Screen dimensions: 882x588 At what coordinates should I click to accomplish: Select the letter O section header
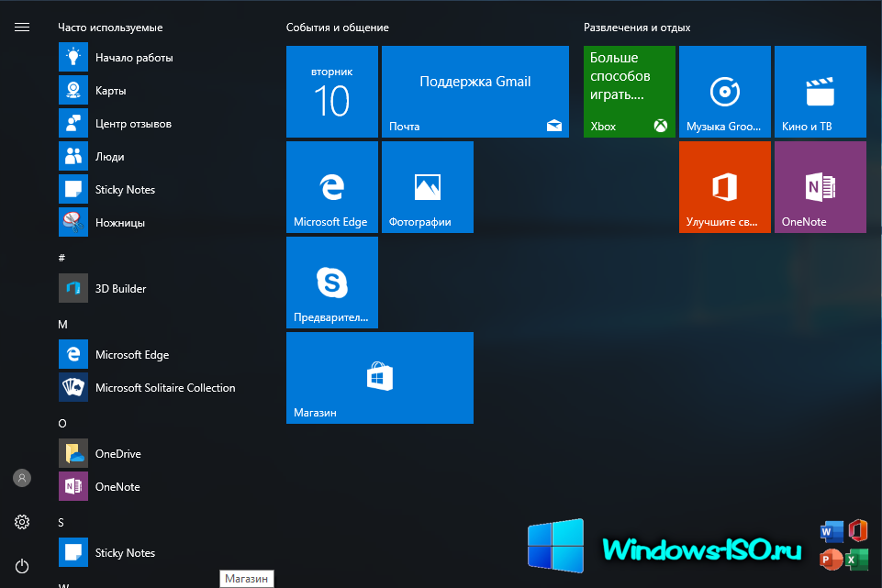coord(62,423)
